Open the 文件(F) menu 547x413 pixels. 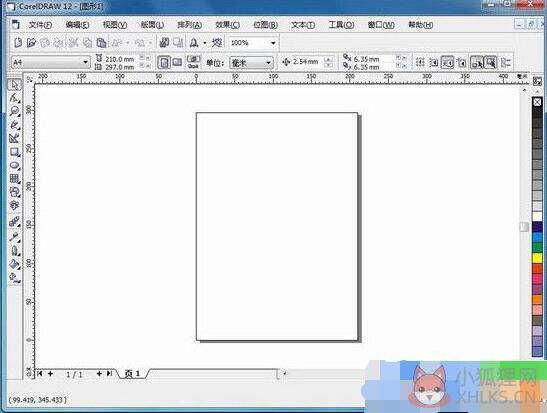tap(40, 25)
